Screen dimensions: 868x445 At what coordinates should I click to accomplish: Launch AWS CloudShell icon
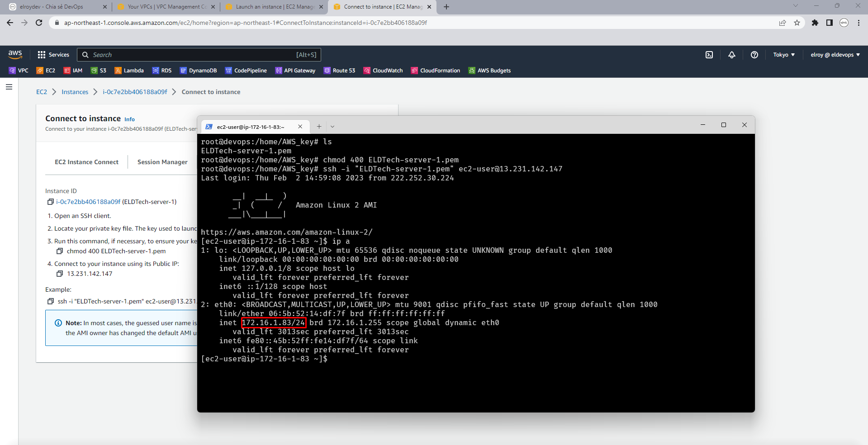709,55
